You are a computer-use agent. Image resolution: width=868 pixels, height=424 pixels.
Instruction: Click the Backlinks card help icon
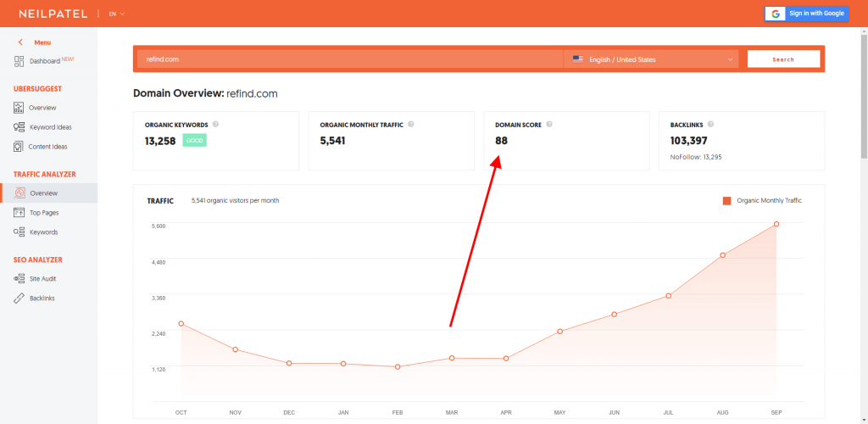[x=710, y=125]
